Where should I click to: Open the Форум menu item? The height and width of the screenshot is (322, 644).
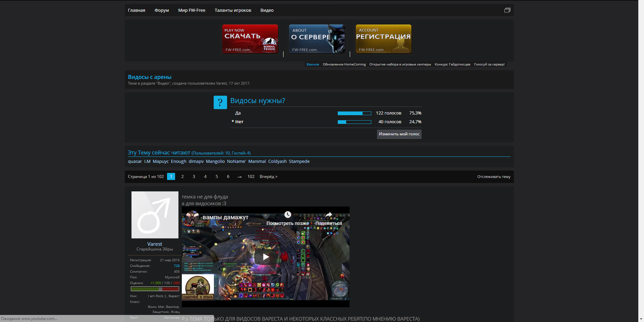[x=162, y=10]
